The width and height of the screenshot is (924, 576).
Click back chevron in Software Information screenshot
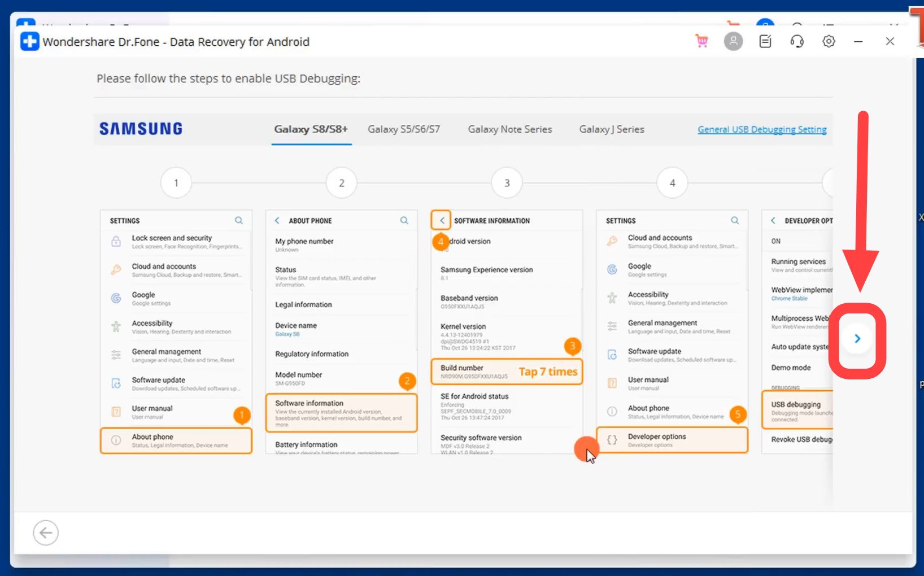coord(441,220)
